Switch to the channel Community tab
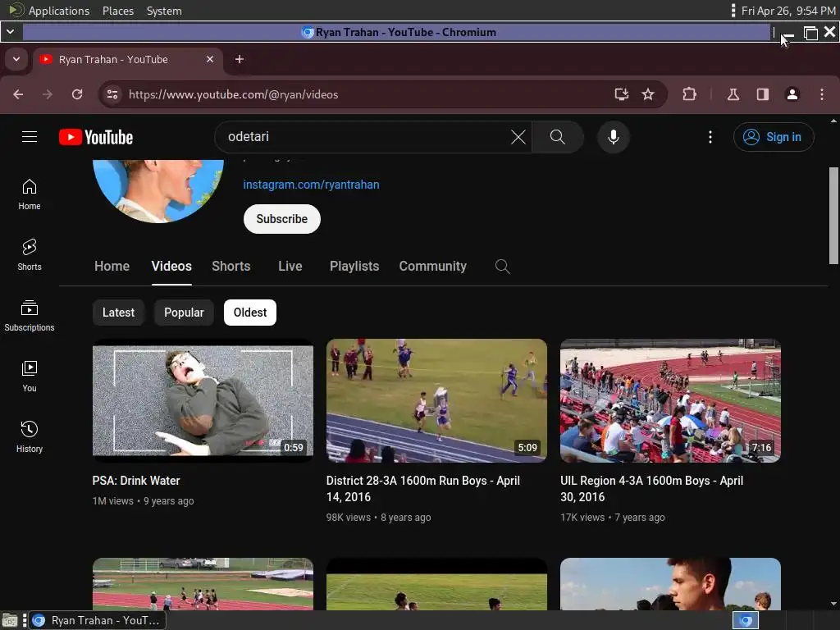 [x=433, y=267]
